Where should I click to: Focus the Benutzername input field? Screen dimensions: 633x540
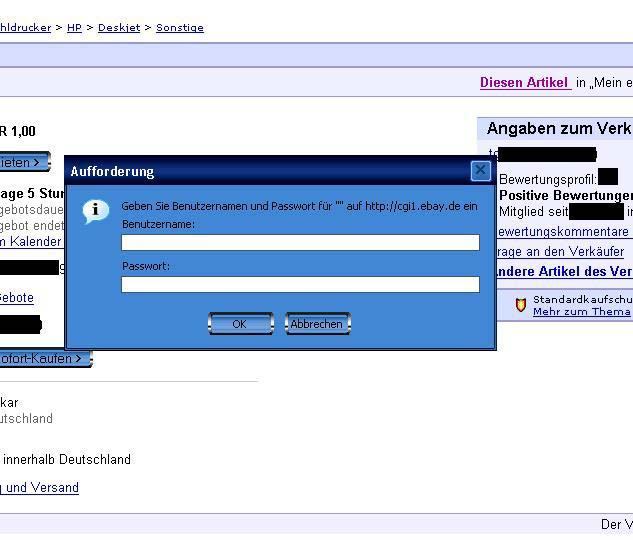(300, 243)
